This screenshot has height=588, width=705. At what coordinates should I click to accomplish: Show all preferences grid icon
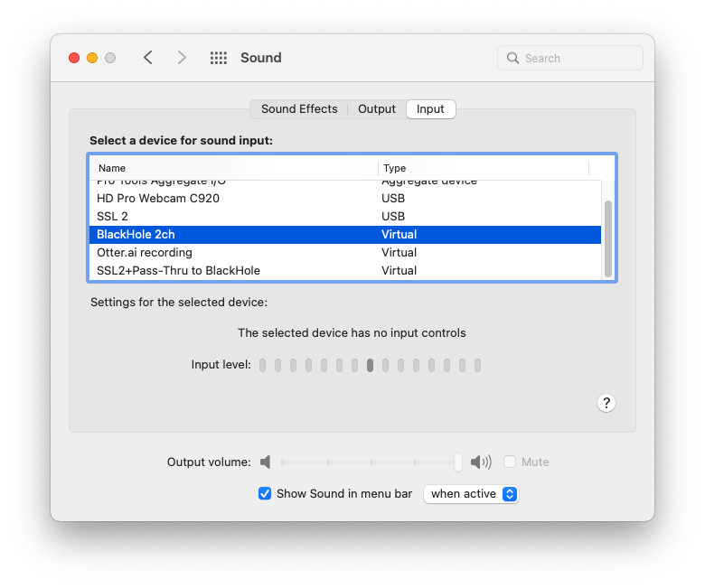(219, 58)
